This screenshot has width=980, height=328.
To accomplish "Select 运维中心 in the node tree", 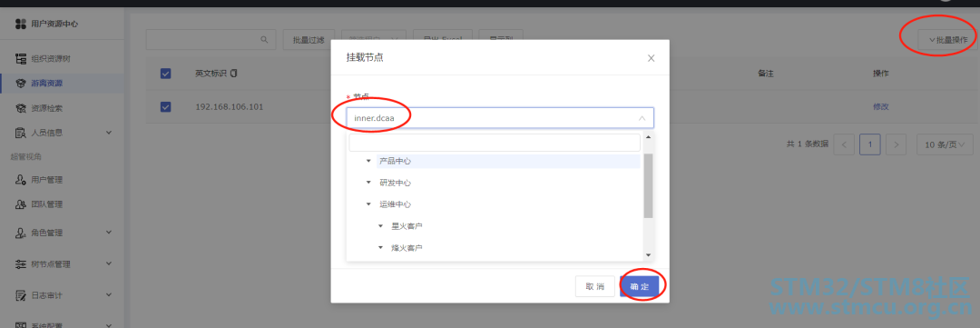I will pyautogui.click(x=395, y=204).
